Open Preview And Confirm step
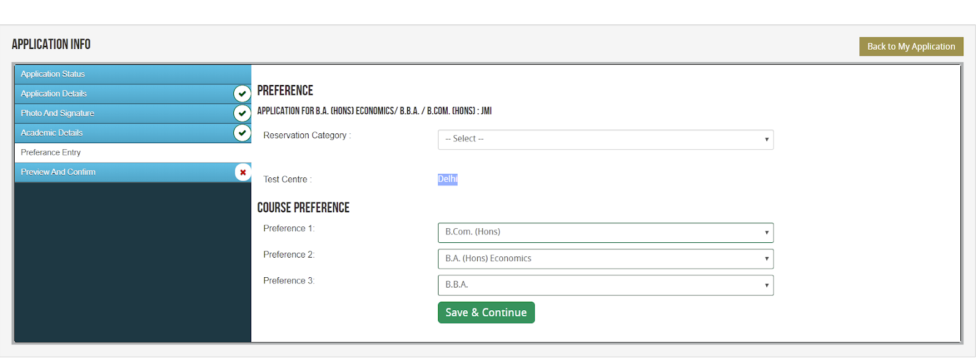The width and height of the screenshot is (980, 361). coord(132,172)
